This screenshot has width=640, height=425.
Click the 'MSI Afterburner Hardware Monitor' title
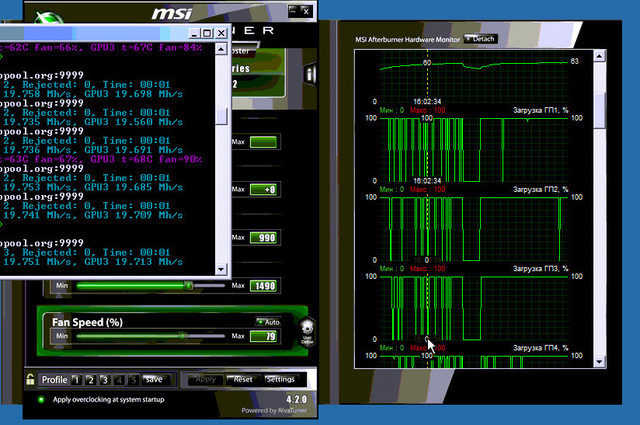pyautogui.click(x=407, y=40)
